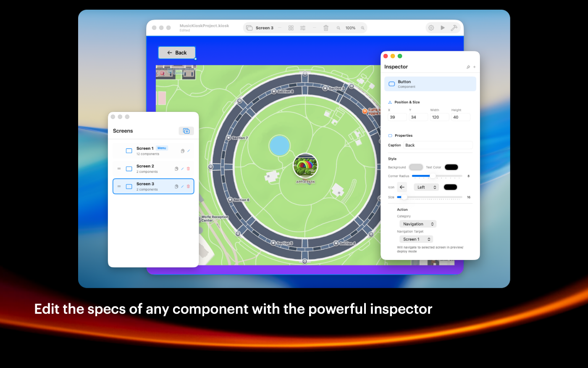Click the pin icon in Inspector header
This screenshot has height=368, width=588.
pyautogui.click(x=468, y=67)
